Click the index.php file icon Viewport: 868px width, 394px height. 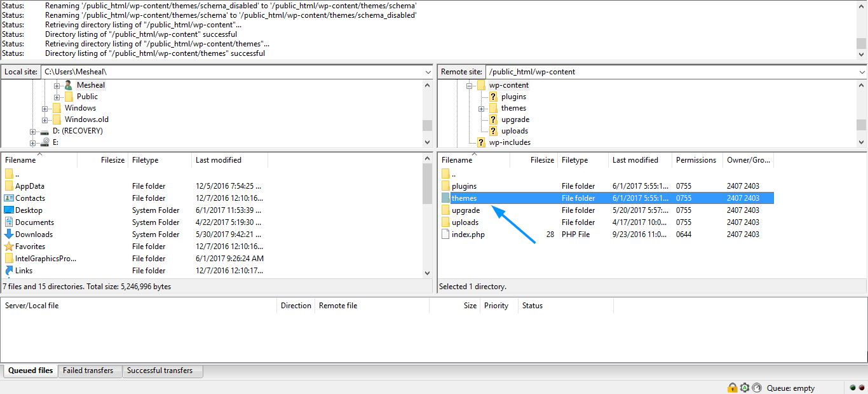tap(445, 234)
